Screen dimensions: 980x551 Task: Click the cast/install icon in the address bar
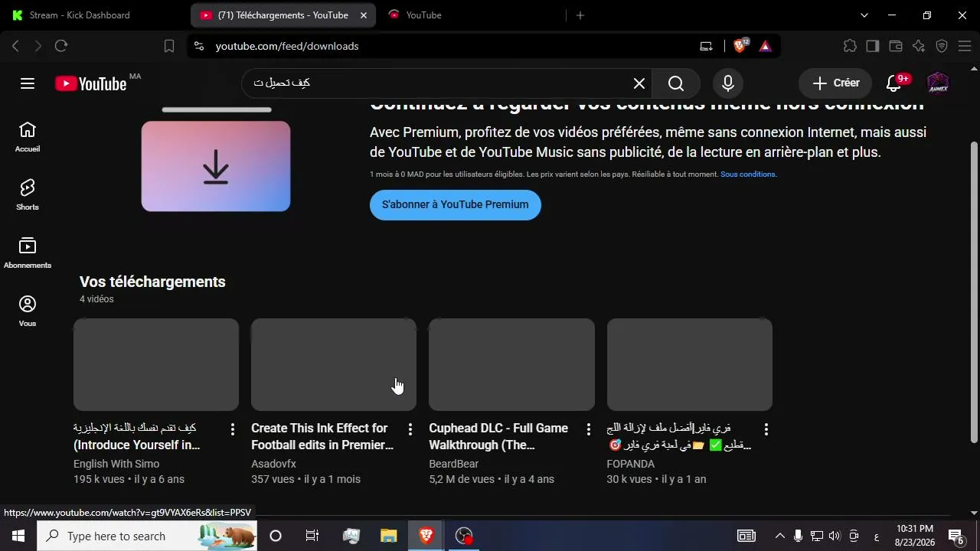point(706,46)
